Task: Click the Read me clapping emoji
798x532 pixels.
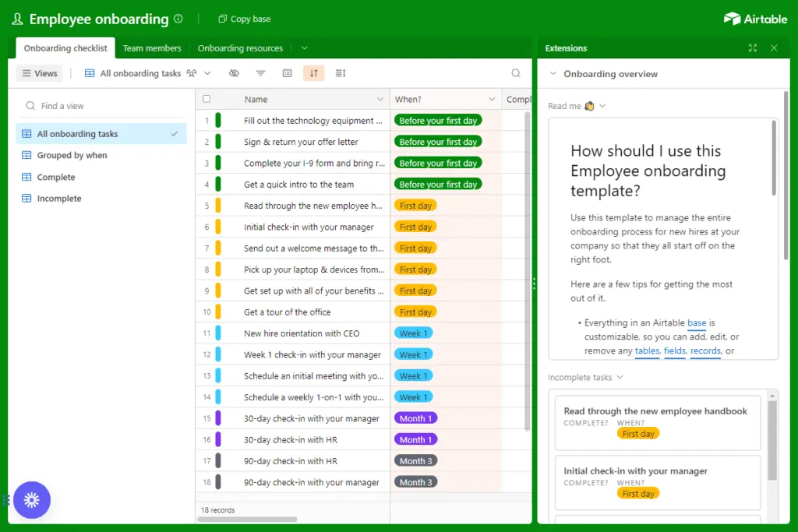Action: click(589, 106)
